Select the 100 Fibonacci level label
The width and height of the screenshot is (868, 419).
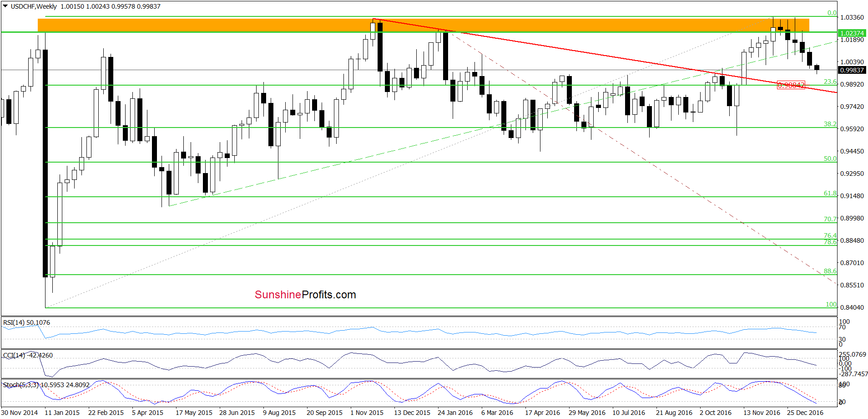click(831, 304)
